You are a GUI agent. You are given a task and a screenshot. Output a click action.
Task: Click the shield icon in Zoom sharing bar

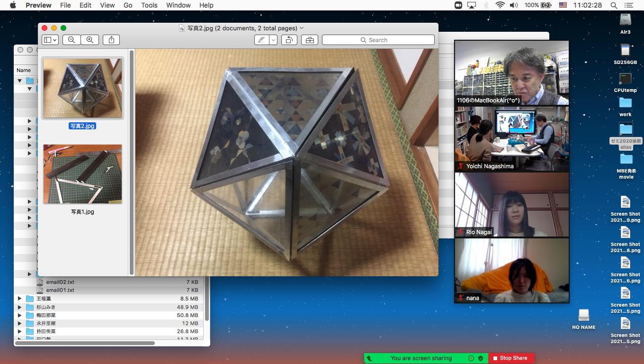tap(481, 358)
